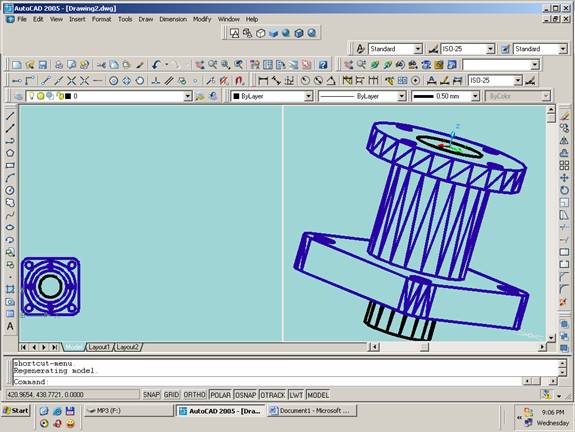The width and height of the screenshot is (575, 432).
Task: Open Object Snap Settings magnet icon
Action: pos(239,81)
